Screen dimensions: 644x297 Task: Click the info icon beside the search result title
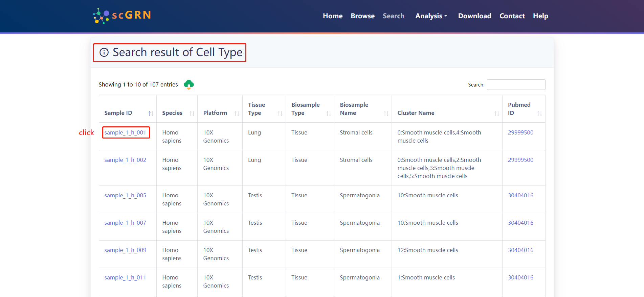click(104, 52)
